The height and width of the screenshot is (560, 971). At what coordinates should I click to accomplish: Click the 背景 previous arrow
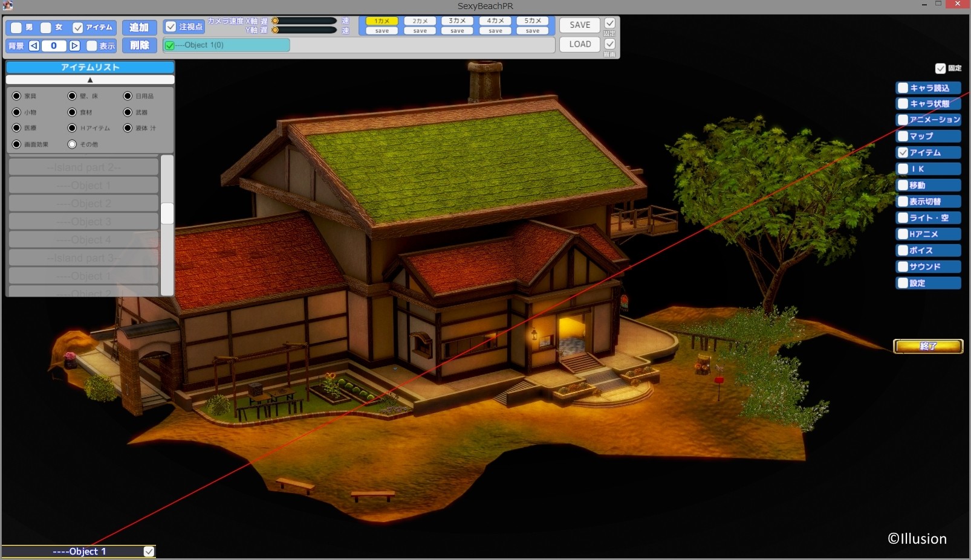pos(34,46)
